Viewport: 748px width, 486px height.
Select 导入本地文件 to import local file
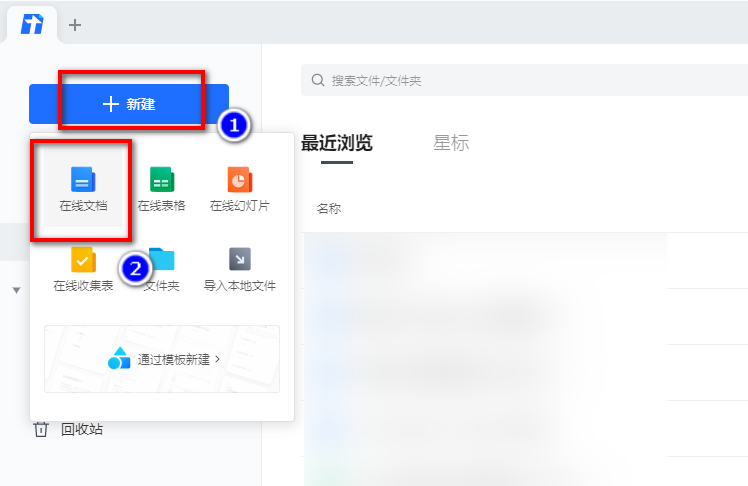point(239,269)
